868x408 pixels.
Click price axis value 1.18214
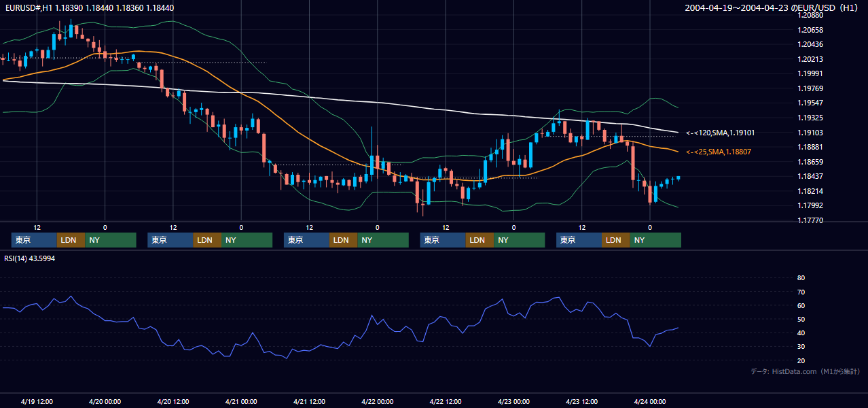(x=810, y=191)
